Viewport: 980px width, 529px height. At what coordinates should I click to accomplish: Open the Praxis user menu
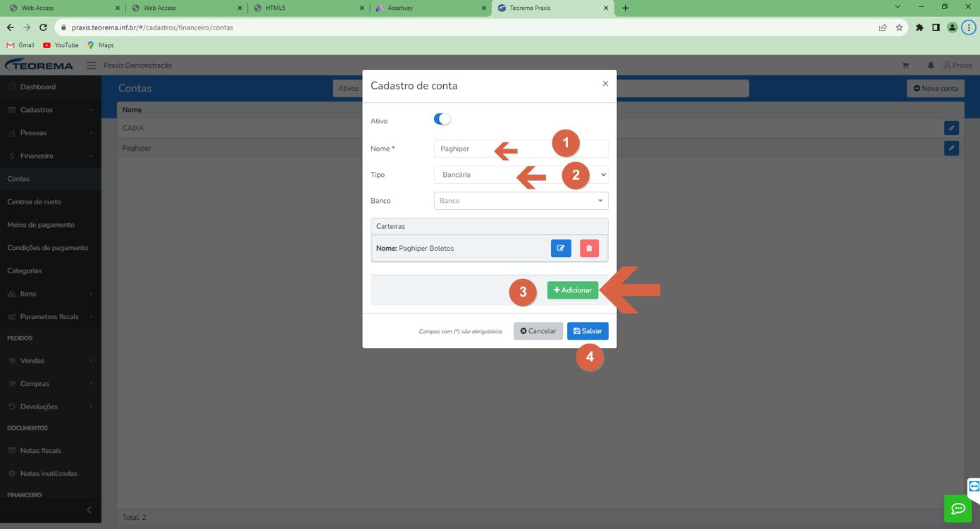[x=958, y=66]
